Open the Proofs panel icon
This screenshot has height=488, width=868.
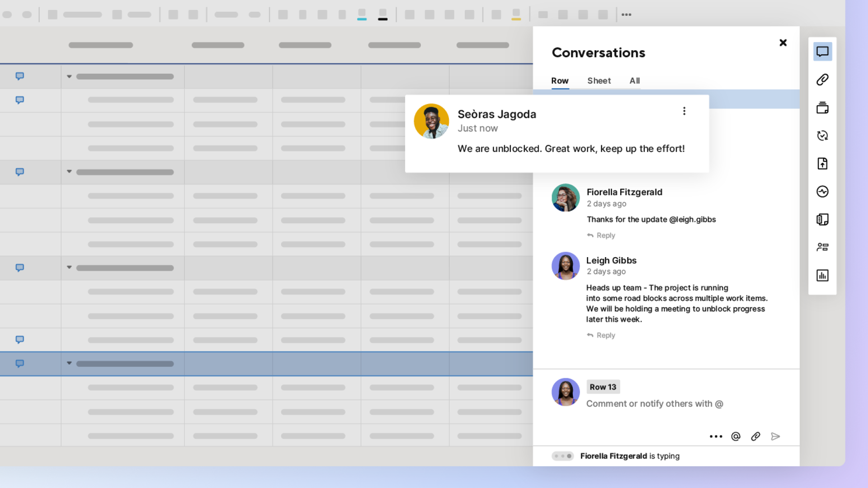(822, 108)
